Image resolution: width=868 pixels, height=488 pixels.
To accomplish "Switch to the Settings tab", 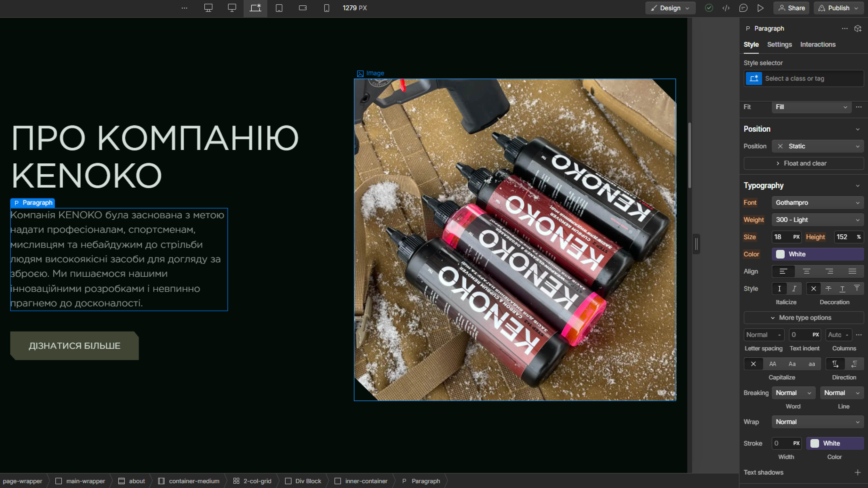I will 779,44.
